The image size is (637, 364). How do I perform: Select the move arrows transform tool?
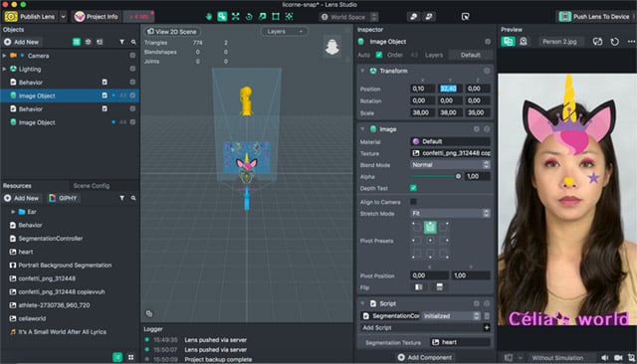tap(236, 17)
